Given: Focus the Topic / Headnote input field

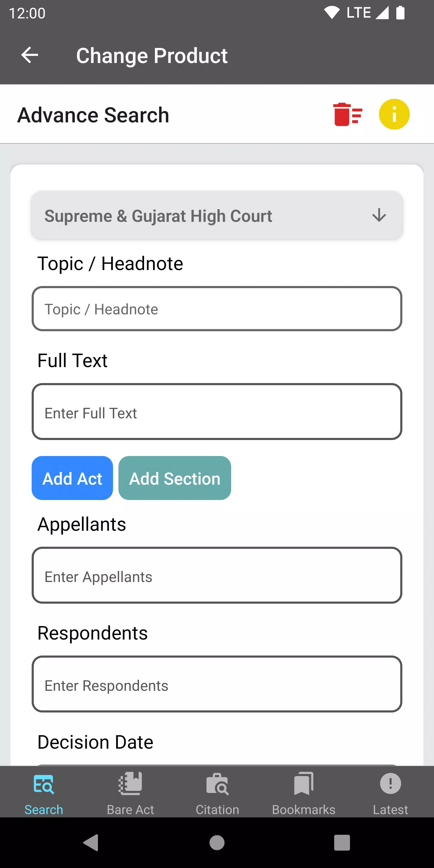Looking at the screenshot, I should (217, 309).
